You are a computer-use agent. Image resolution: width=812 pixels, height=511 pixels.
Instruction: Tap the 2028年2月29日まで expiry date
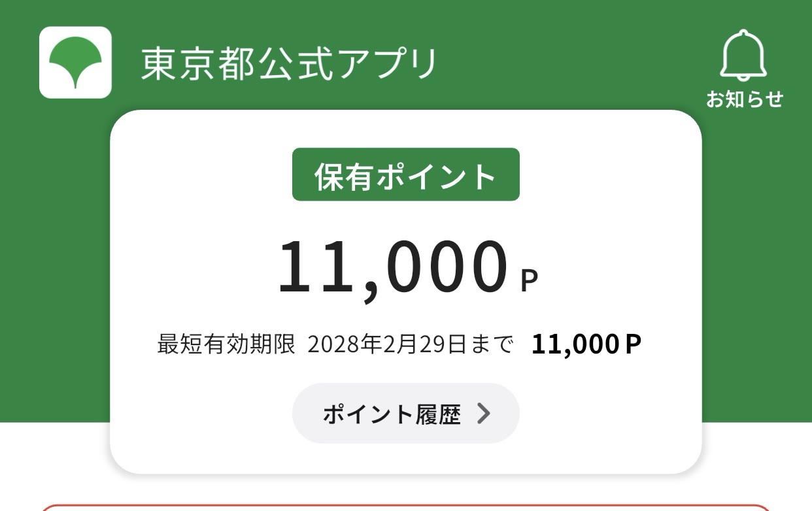[x=410, y=344]
